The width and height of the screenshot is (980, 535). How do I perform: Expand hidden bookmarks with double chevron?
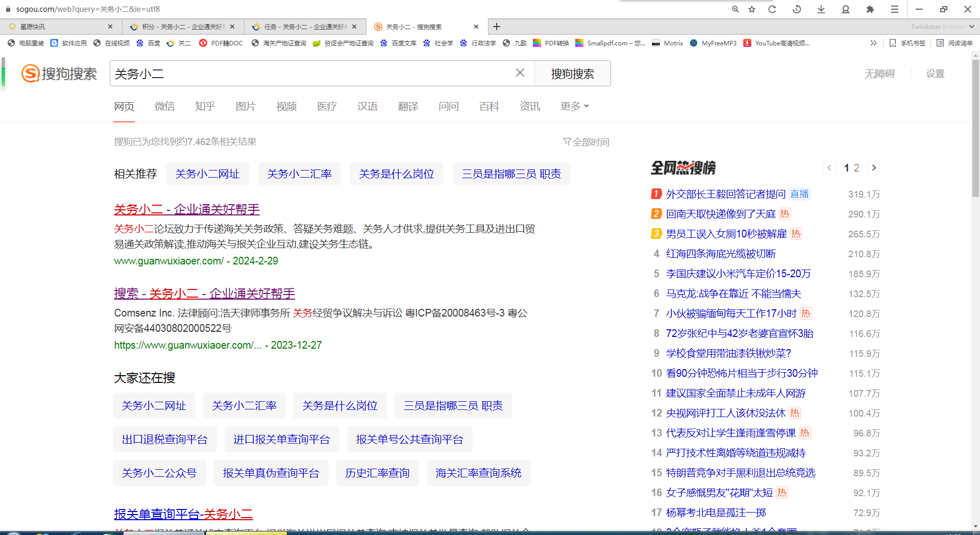click(x=873, y=43)
